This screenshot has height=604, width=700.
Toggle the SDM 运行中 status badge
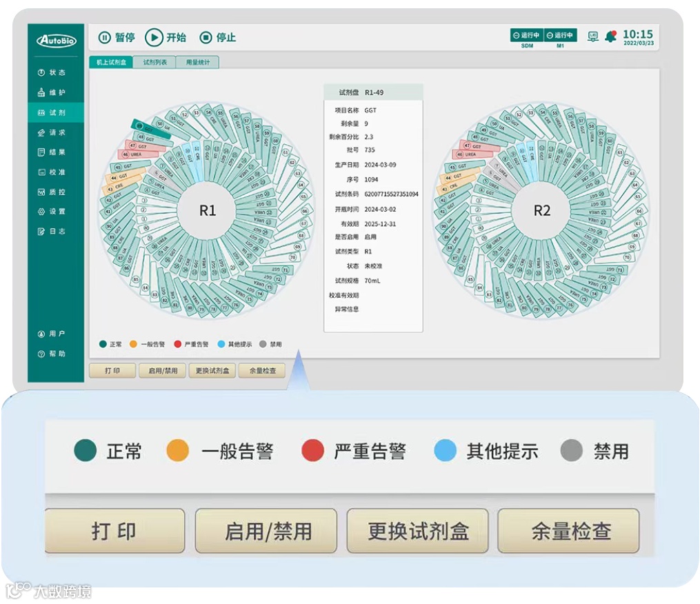pos(526,34)
